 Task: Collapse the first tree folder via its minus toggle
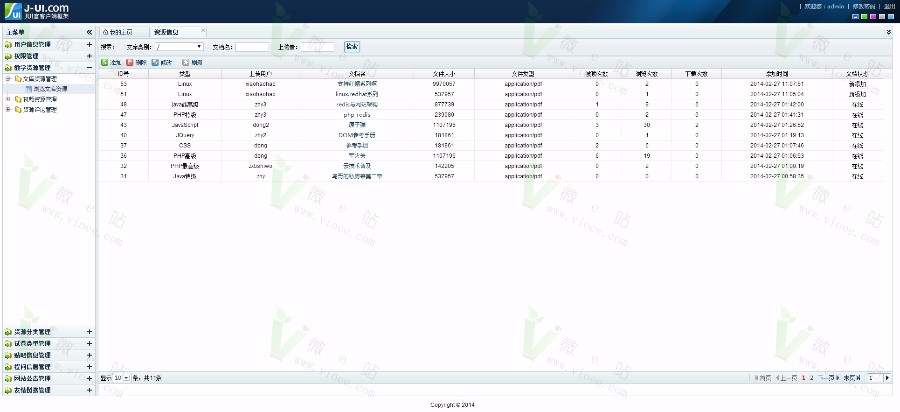[8, 78]
